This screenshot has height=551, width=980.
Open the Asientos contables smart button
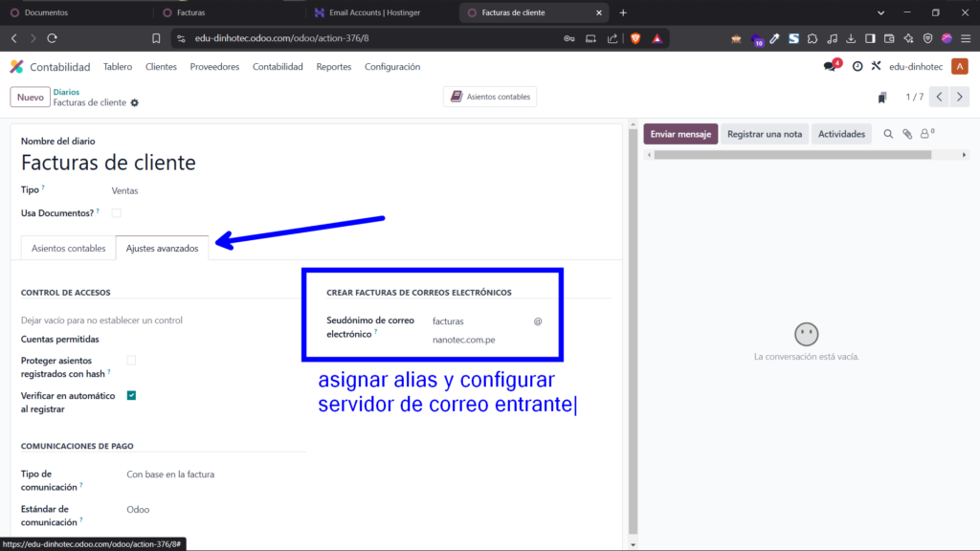(x=490, y=97)
